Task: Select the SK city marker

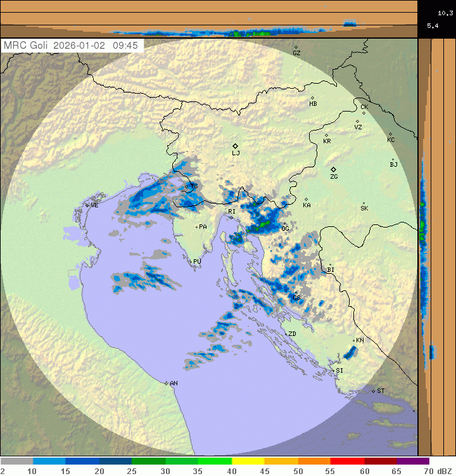Action: coord(364,203)
